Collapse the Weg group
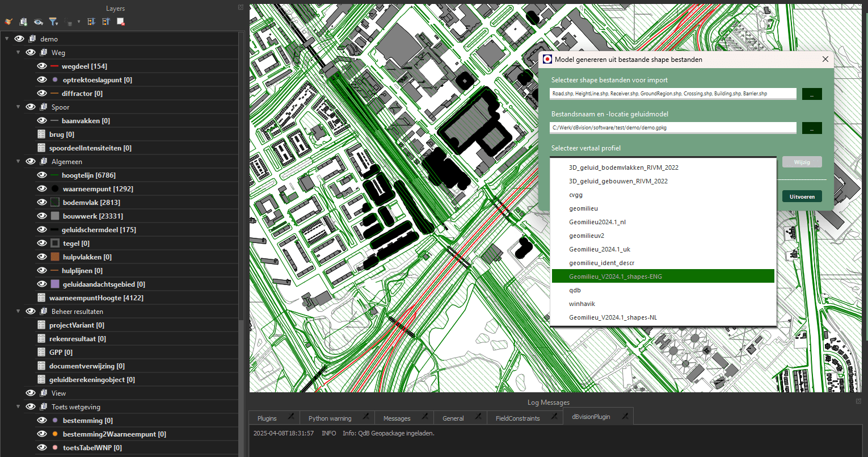This screenshot has height=457, width=868. pyautogui.click(x=18, y=52)
